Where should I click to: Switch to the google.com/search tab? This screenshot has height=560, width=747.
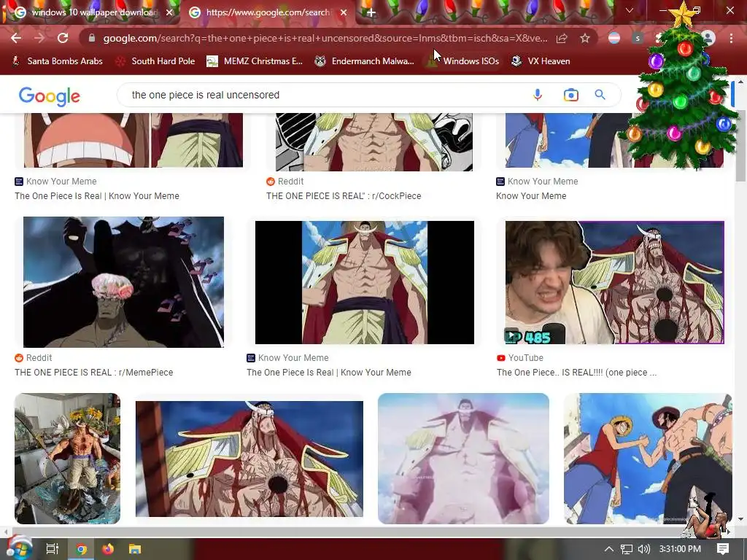267,12
